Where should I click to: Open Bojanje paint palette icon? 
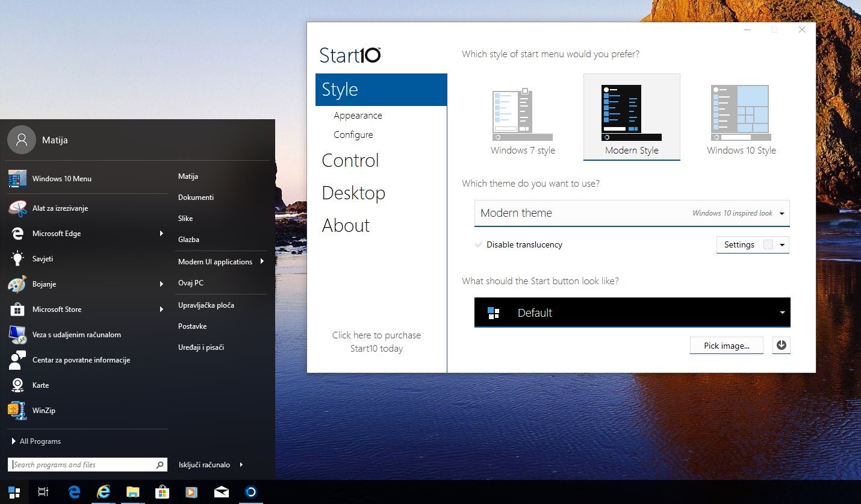(x=17, y=284)
